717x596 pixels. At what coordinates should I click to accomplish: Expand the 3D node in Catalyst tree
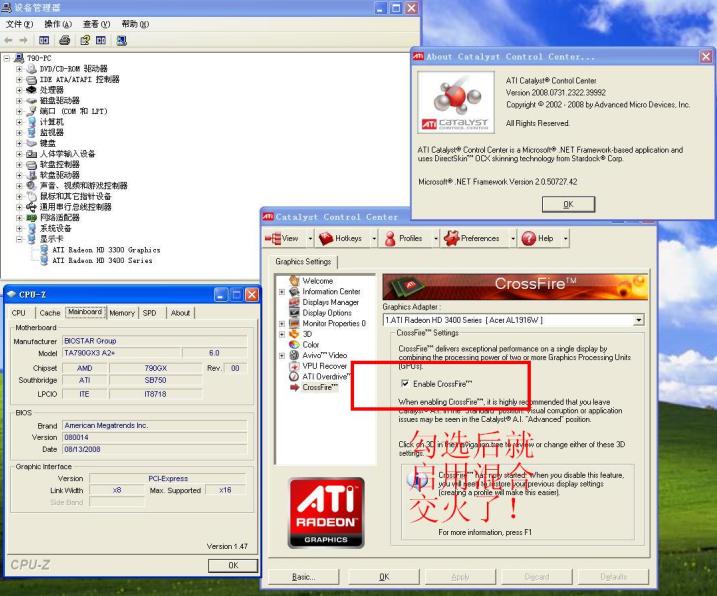point(282,334)
